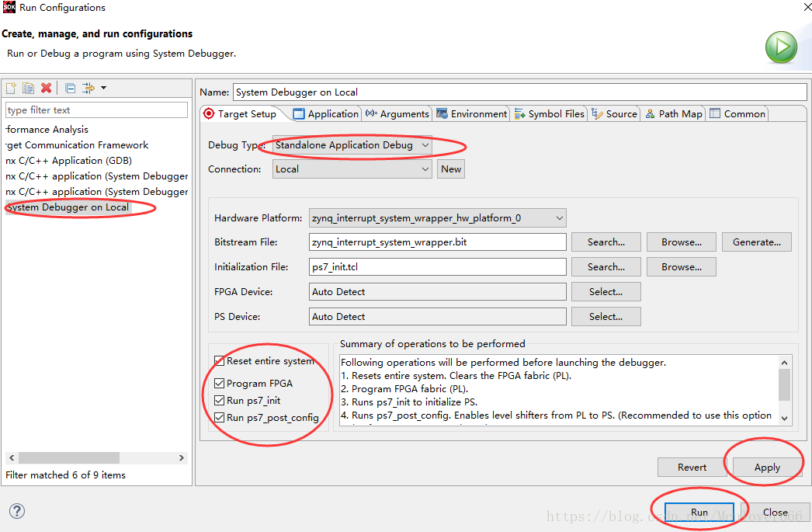Screen dimensions: 812x532
Task: Click the PS Device Auto Detect field
Action: (437, 317)
